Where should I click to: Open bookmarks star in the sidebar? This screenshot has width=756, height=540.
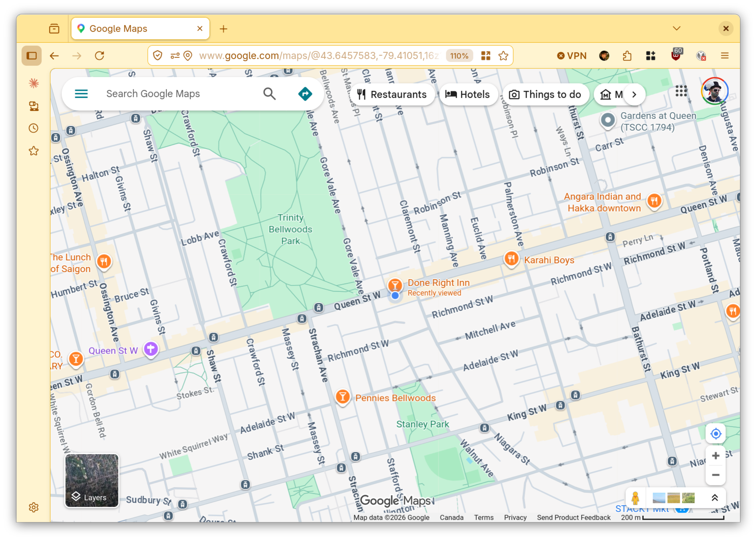click(x=34, y=151)
